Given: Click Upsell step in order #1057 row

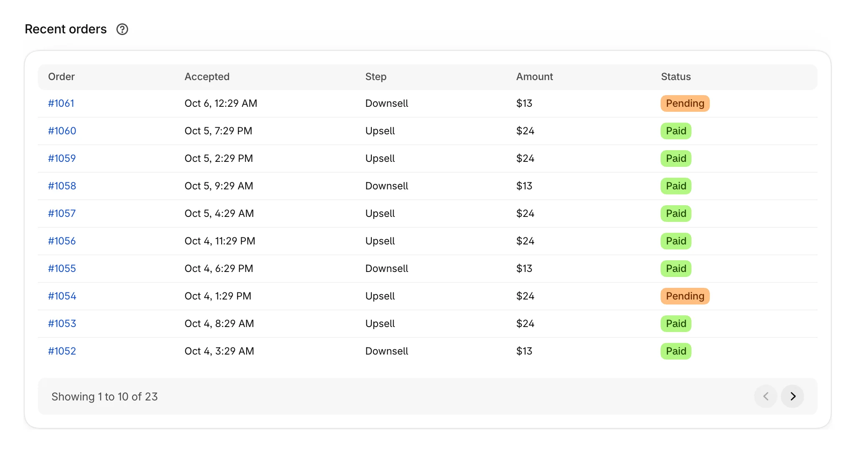Looking at the screenshot, I should click(x=380, y=214).
